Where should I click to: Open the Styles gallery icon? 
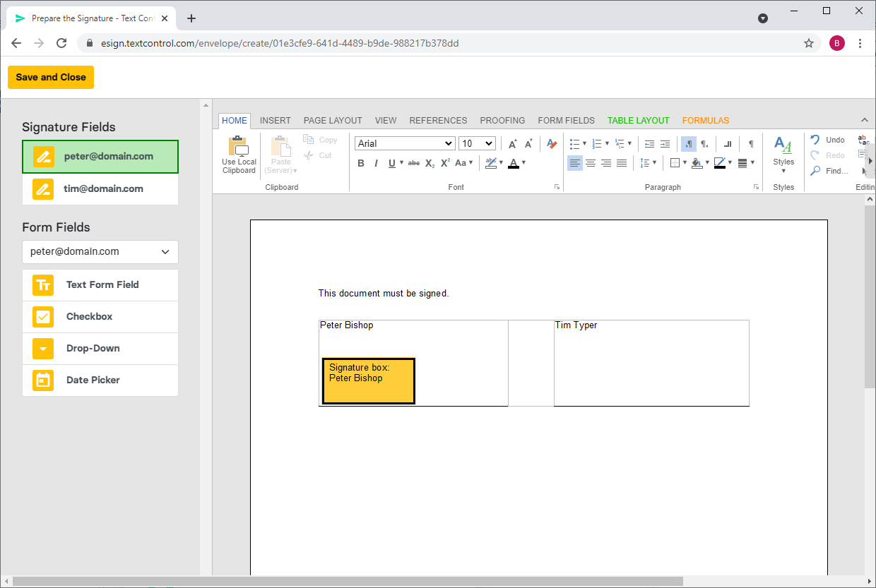pos(783,145)
